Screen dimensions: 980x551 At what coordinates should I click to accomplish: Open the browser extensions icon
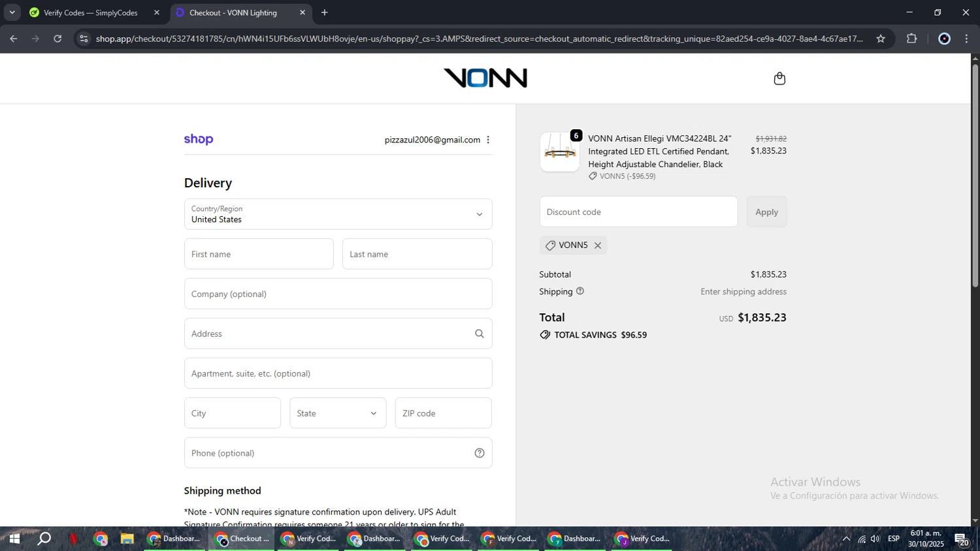(x=912, y=39)
